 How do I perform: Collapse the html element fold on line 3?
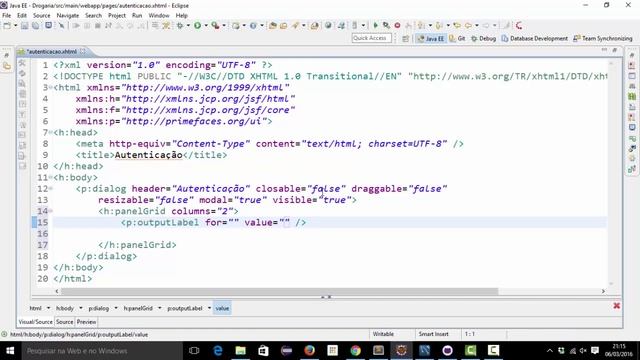(51, 87)
